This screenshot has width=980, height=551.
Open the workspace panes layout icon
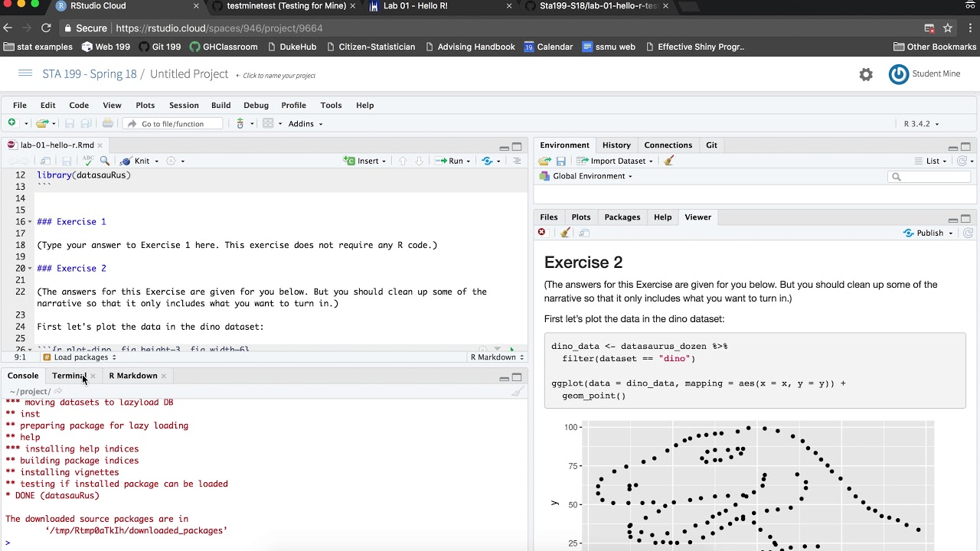coord(268,123)
